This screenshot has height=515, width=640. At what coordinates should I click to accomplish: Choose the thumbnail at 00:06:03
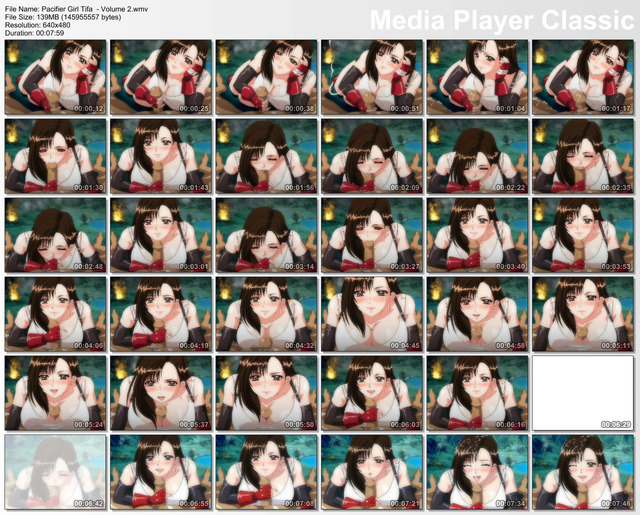(x=372, y=393)
